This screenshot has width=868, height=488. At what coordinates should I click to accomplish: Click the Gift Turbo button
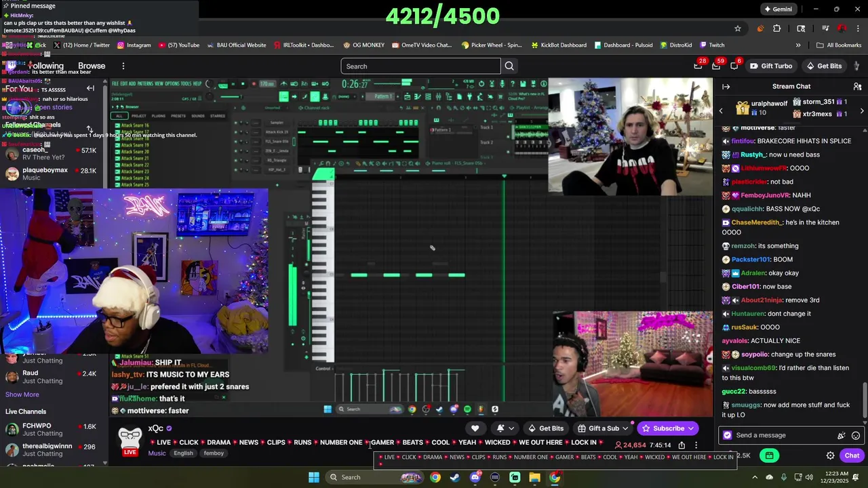[771, 66]
